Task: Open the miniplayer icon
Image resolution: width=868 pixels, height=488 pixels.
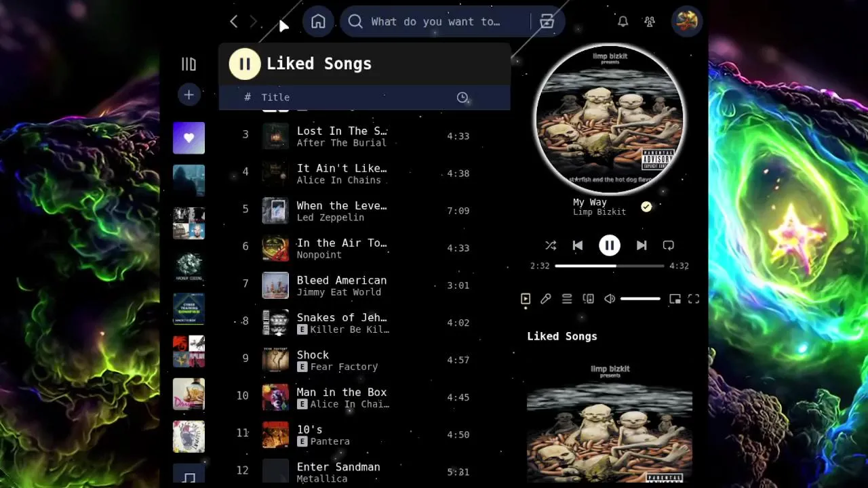Action: [675, 299]
